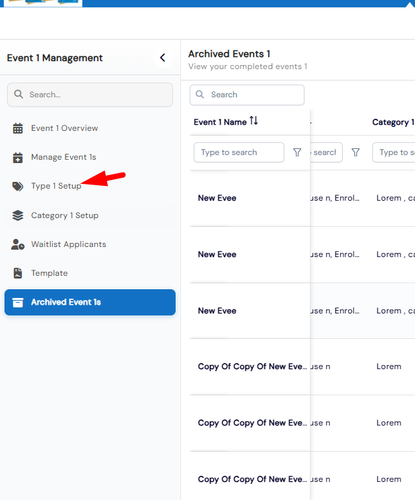The height and width of the screenshot is (500, 415).
Task: Click the Template file icon
Action: tap(18, 273)
